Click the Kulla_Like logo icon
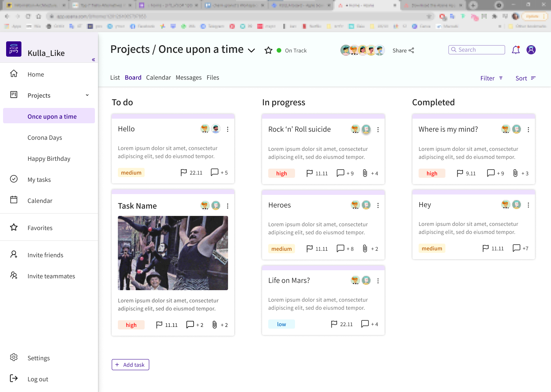The height and width of the screenshot is (392, 551). [14, 49]
